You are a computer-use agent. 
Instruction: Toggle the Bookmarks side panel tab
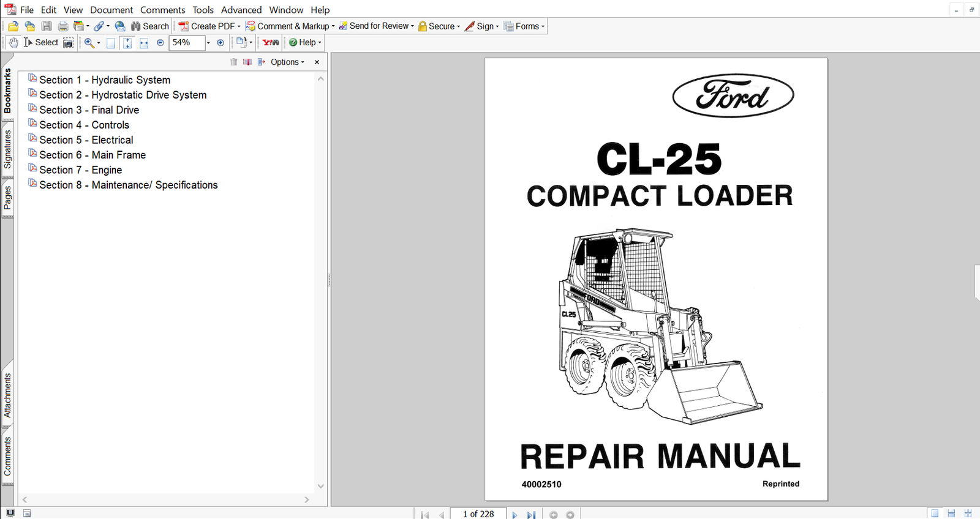(x=7, y=91)
